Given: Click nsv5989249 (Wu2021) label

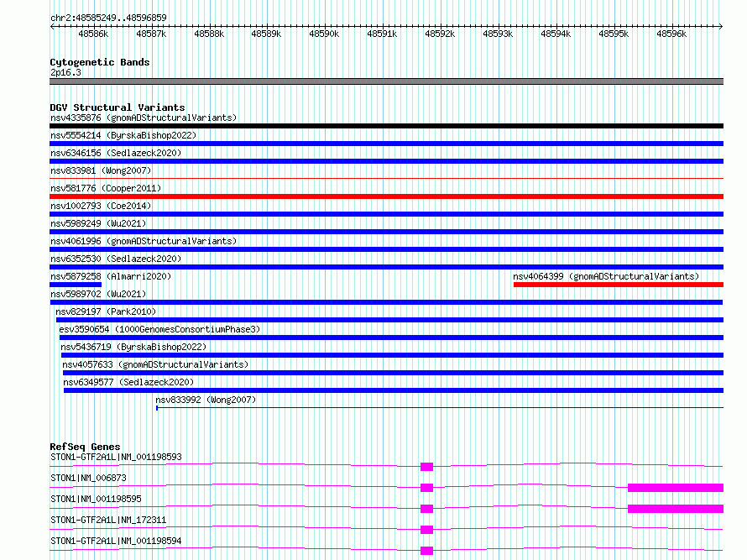Looking at the screenshot, I should click(x=98, y=223).
